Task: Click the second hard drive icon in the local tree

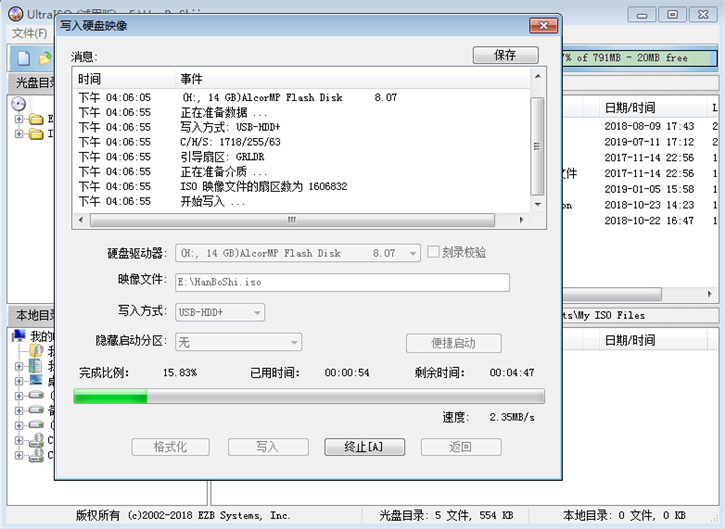Action: point(36,410)
